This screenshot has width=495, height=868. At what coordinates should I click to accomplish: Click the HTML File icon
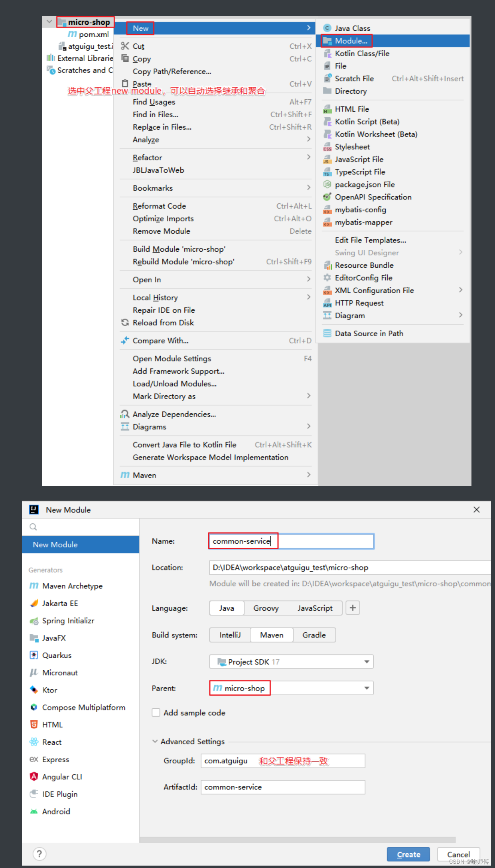click(x=327, y=109)
